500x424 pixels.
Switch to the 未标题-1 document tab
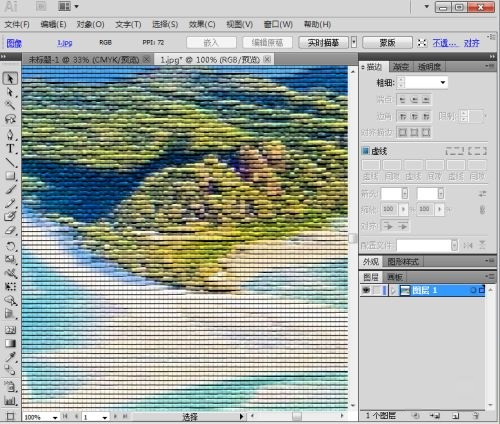click(84, 60)
